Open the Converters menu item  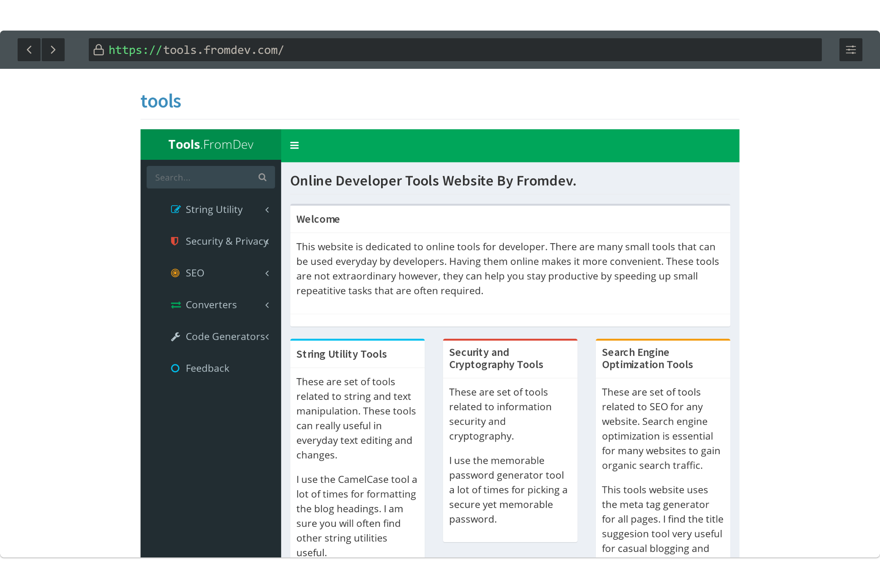pyautogui.click(x=211, y=305)
